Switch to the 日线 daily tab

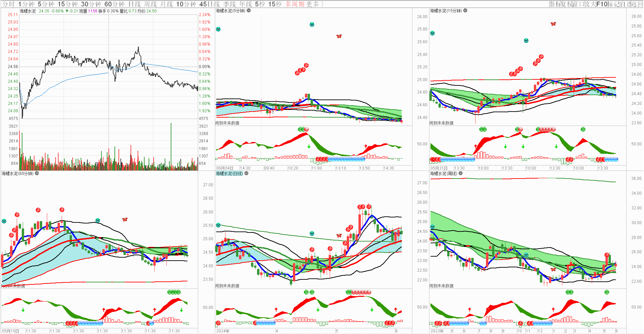tap(135, 4)
